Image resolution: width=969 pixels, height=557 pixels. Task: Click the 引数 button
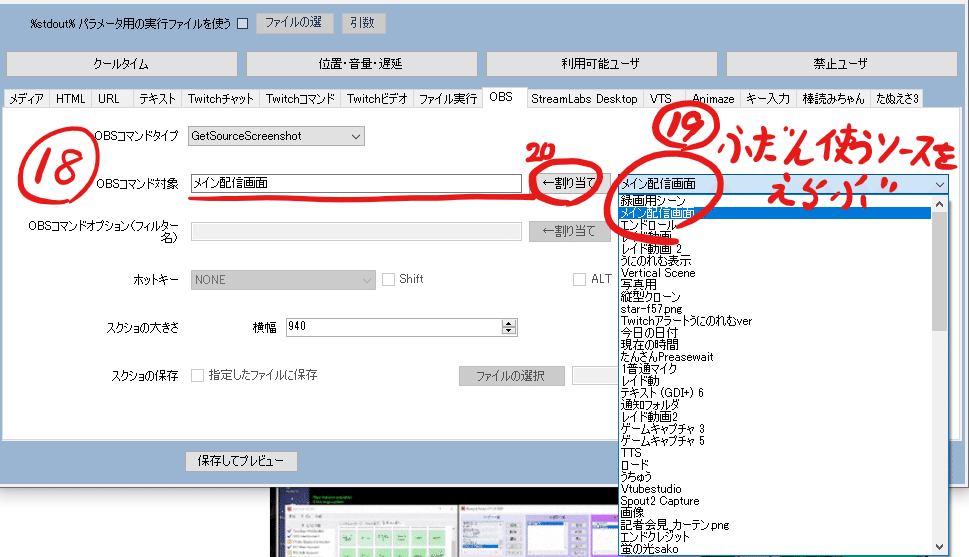(x=363, y=23)
